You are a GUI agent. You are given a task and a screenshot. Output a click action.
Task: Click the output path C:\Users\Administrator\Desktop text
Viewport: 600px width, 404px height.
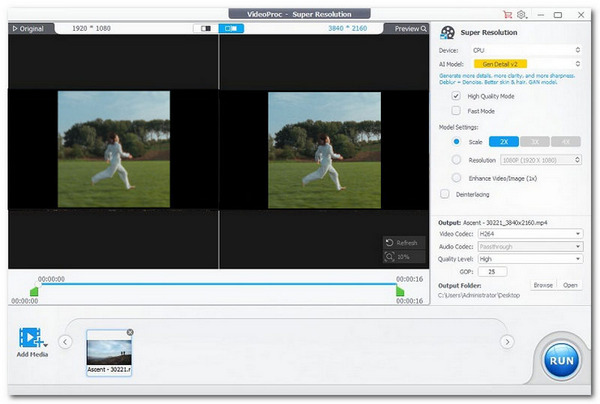[479, 295]
